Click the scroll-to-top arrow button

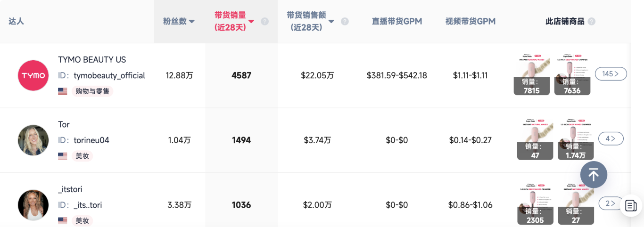(x=594, y=175)
